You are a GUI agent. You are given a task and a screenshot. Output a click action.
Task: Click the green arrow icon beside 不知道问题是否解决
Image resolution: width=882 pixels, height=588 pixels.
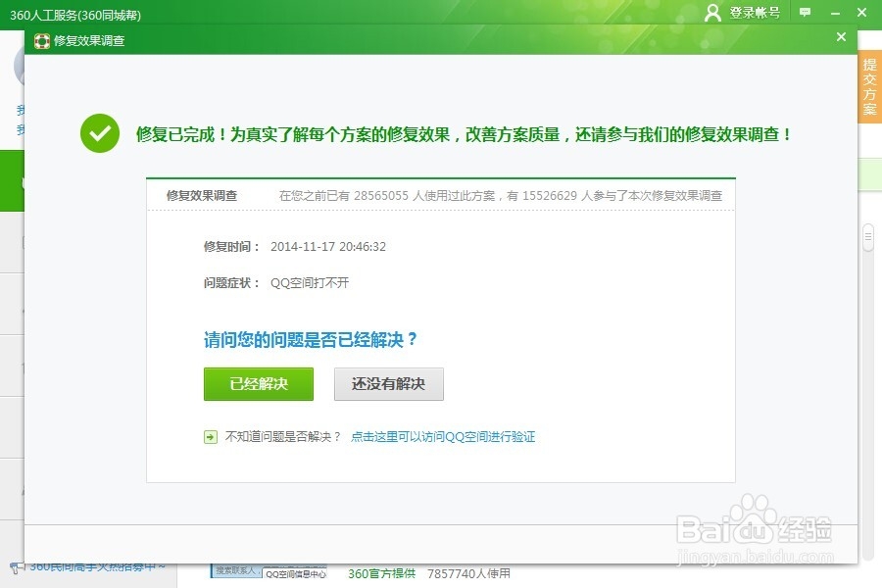coord(211,437)
